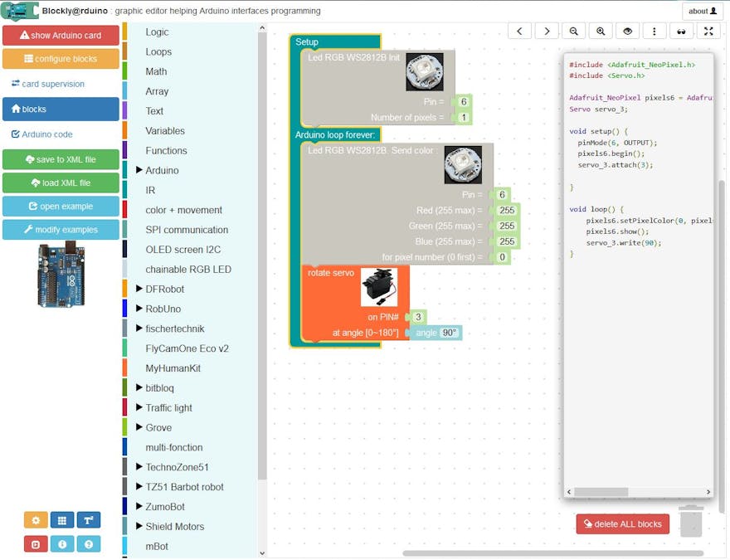Select the blocks tab in the sidebar
The image size is (730, 560).
pyautogui.click(x=61, y=110)
